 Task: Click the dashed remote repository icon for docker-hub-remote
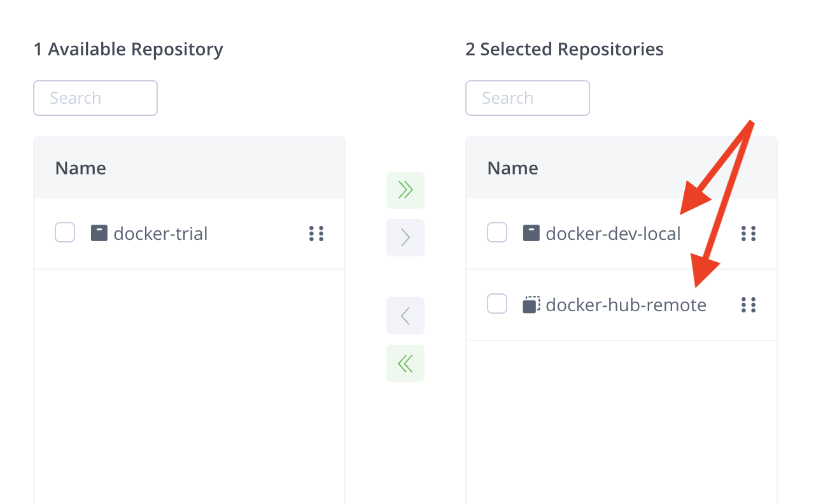(531, 304)
